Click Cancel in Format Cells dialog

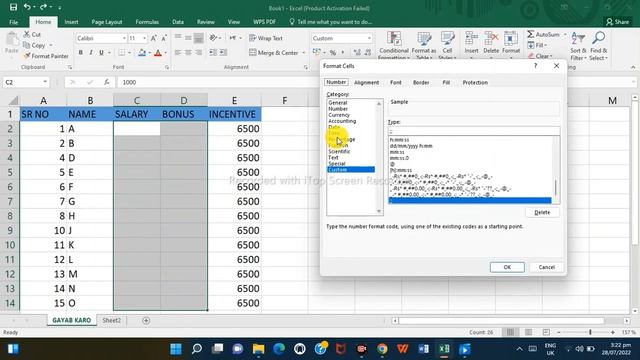[546, 267]
